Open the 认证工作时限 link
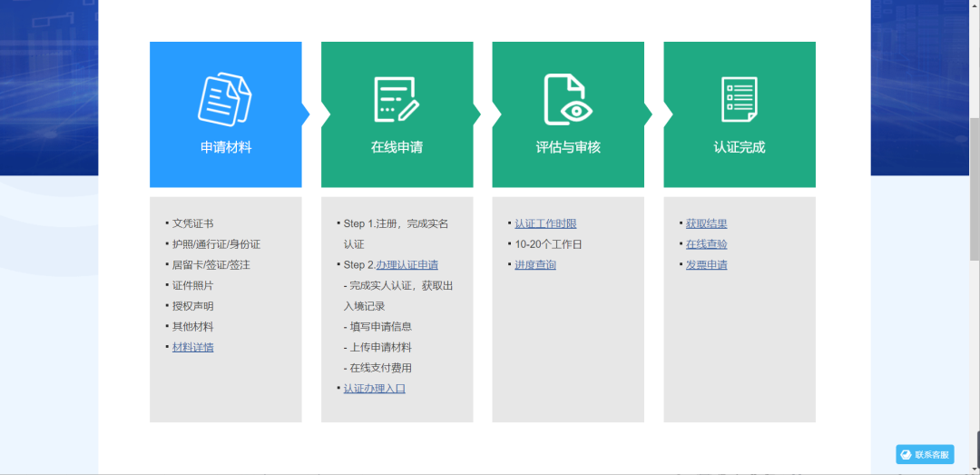 coord(545,223)
